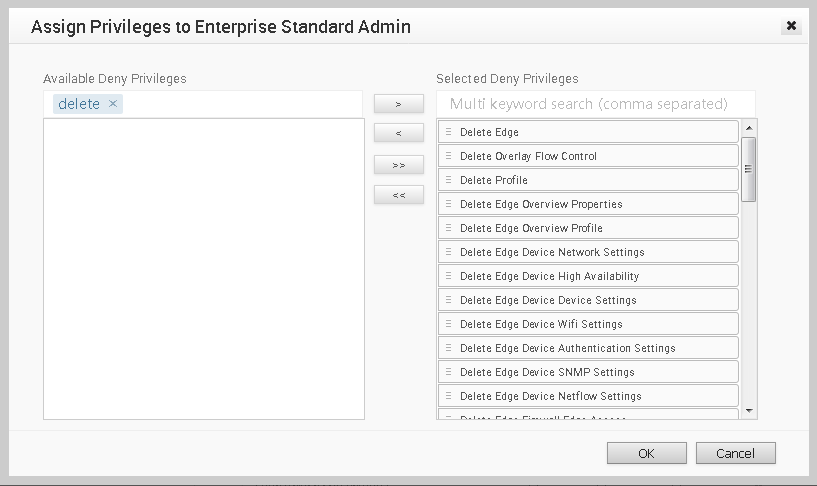Viewport: 817px width, 486px height.
Task: Select Delete Edge Device High Availability item
Action: point(588,276)
